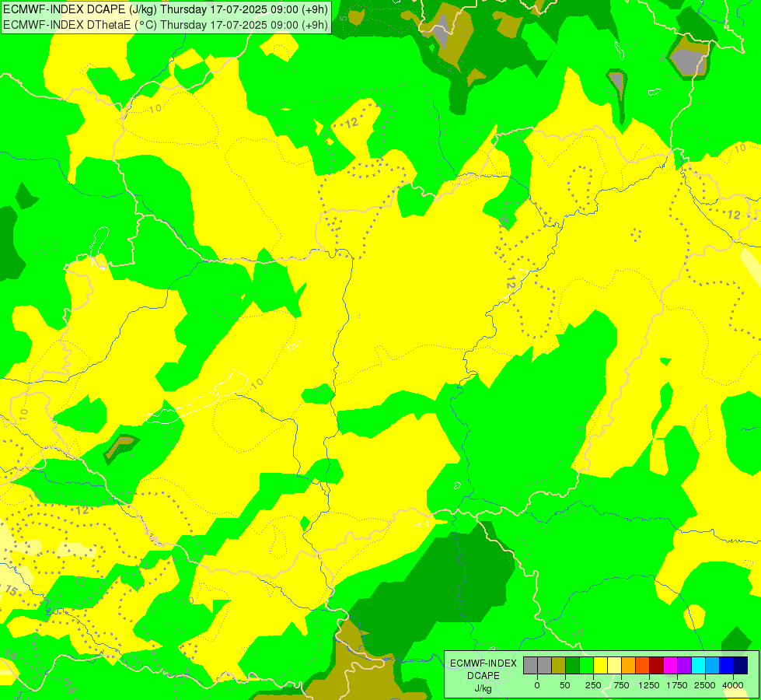Click the DCAPE (J/kg) title line at top

point(166,9)
